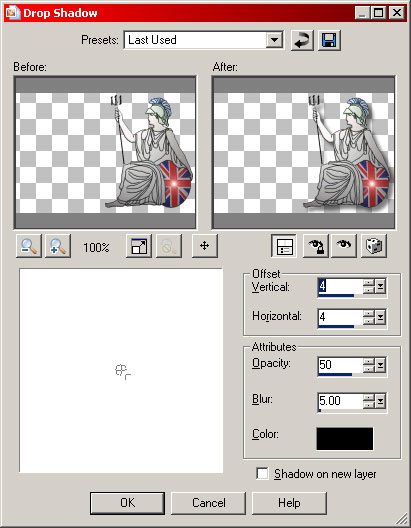Open the Presets dropdown list

(275, 40)
